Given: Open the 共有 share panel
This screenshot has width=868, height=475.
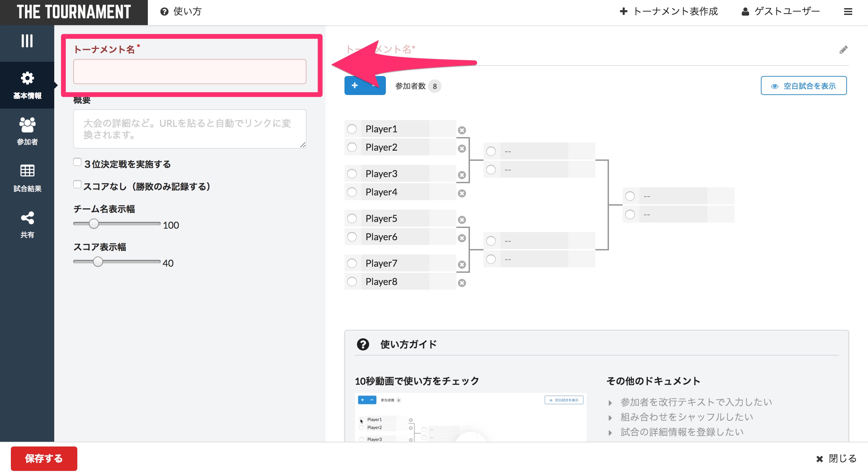Looking at the screenshot, I should click(27, 225).
